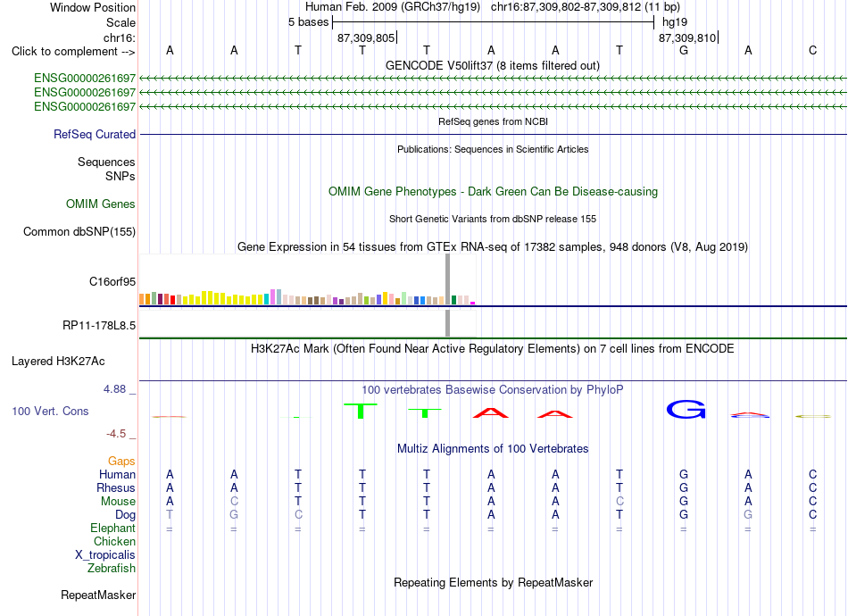
Task: Click the magenta bar ending the C16orf95 chart
Action: coord(473,303)
